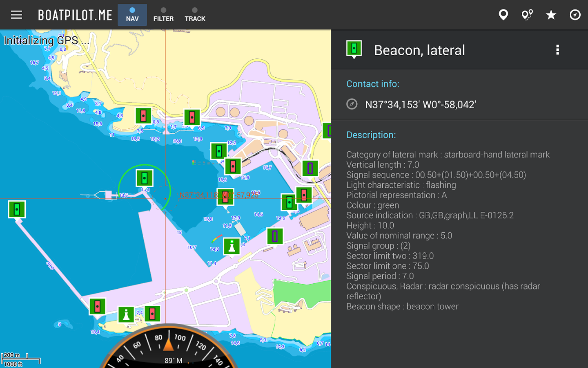Select the purple marker below depth 15,7
Image resolution: width=588 pixels, height=368 pixels.
tap(310, 169)
